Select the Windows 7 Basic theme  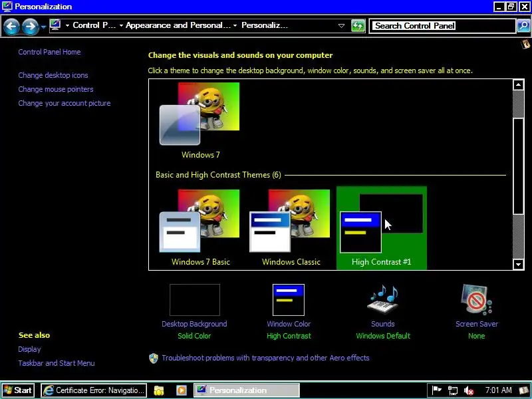[x=200, y=227]
